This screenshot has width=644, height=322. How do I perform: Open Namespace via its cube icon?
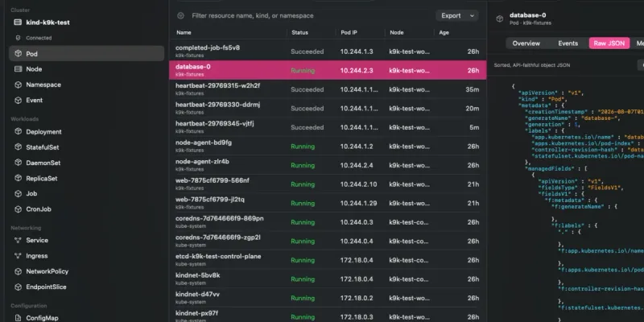(18, 85)
